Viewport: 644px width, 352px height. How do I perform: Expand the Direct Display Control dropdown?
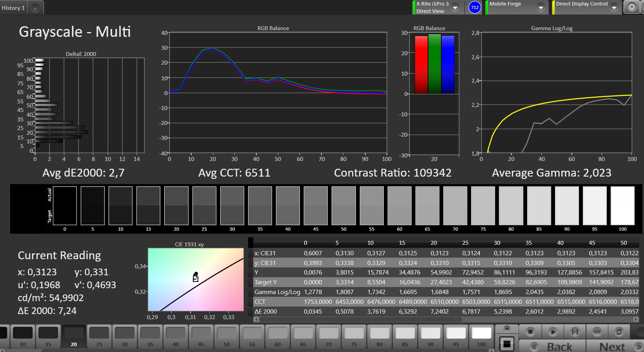[614, 7]
